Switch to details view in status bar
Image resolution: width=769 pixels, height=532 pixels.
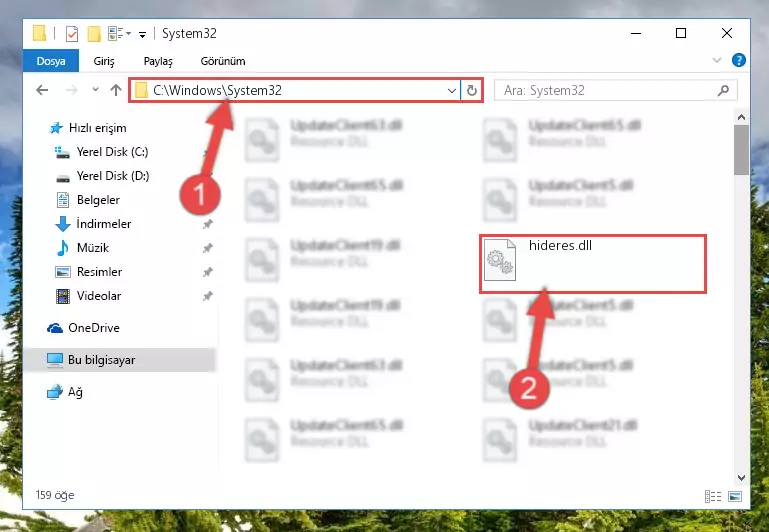[713, 496]
